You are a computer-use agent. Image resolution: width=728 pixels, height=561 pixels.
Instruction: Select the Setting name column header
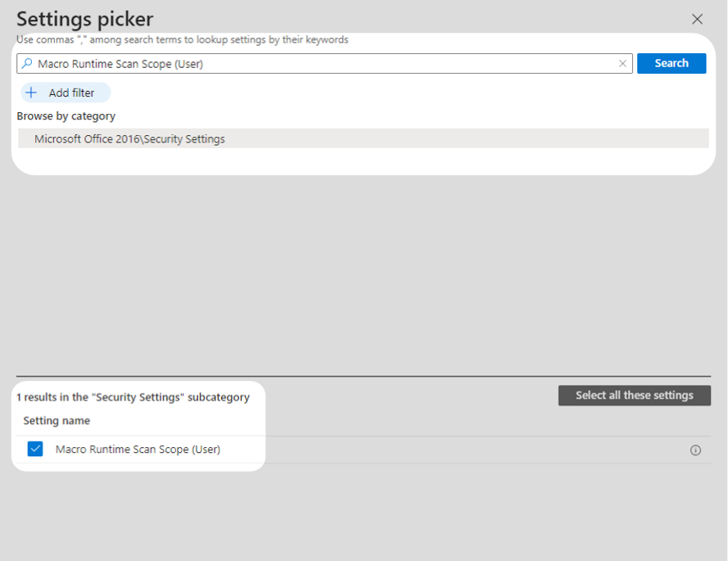(x=56, y=420)
